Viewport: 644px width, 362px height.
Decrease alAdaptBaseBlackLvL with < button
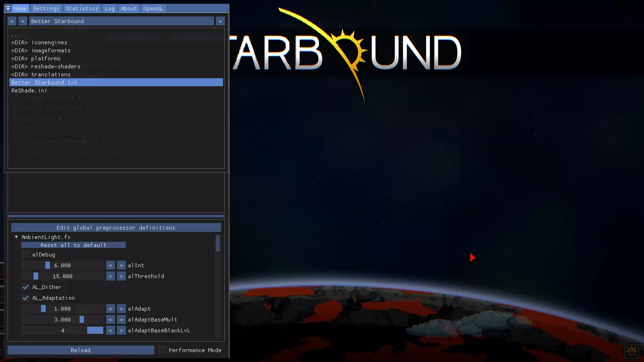[110, 330]
